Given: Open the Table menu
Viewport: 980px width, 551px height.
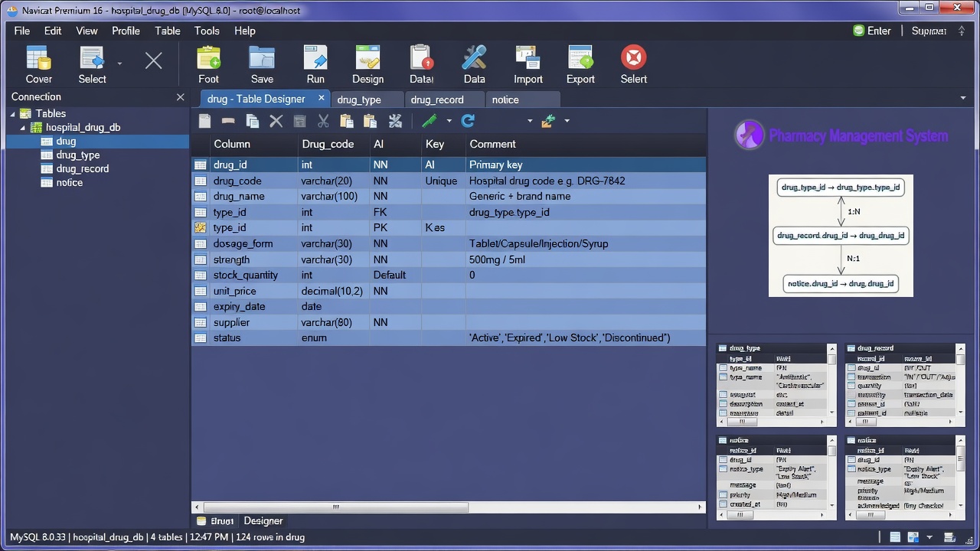Looking at the screenshot, I should [x=168, y=31].
